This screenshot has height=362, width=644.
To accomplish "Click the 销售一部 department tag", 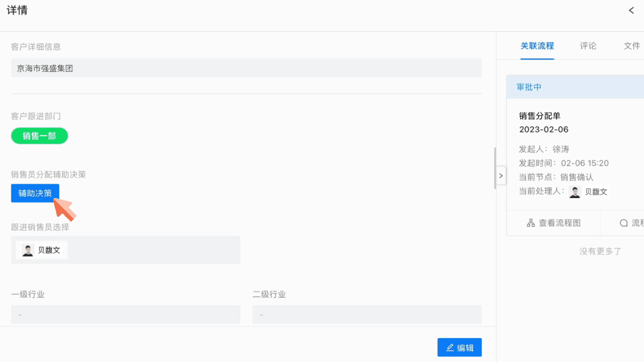I will 39,136.
